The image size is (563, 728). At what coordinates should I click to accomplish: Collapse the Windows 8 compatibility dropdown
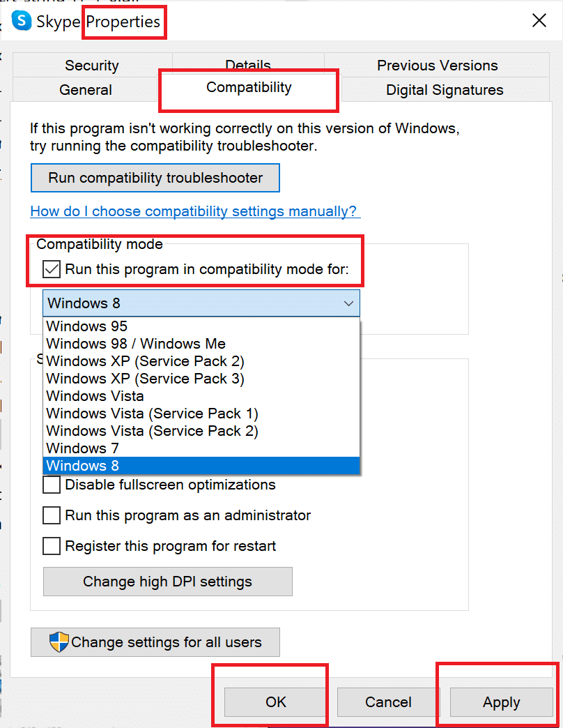coord(349,304)
